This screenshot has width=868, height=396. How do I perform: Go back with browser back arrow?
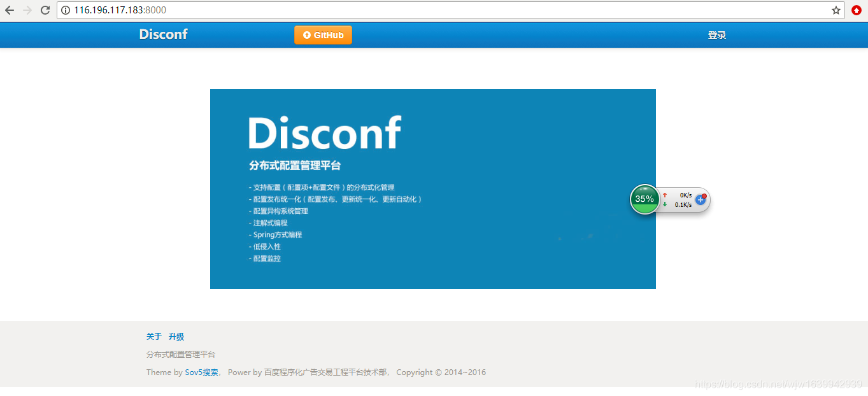pos(10,10)
